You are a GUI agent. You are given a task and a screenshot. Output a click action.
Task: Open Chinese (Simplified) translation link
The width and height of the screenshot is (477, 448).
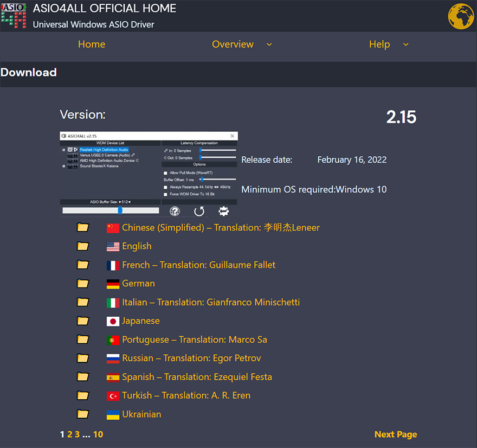221,228
